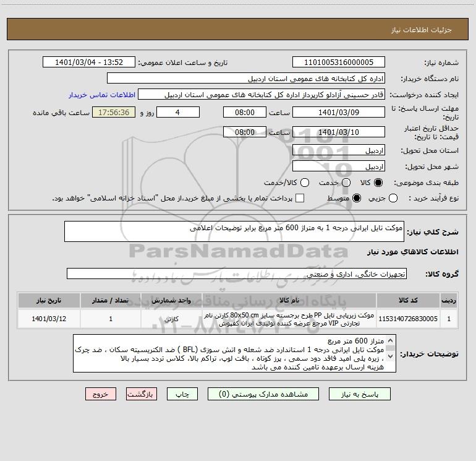Click the product name cell موکت زیرپایی تایل
Image resolution: width=476 pixels, height=461 pixels.
pyautogui.click(x=289, y=319)
